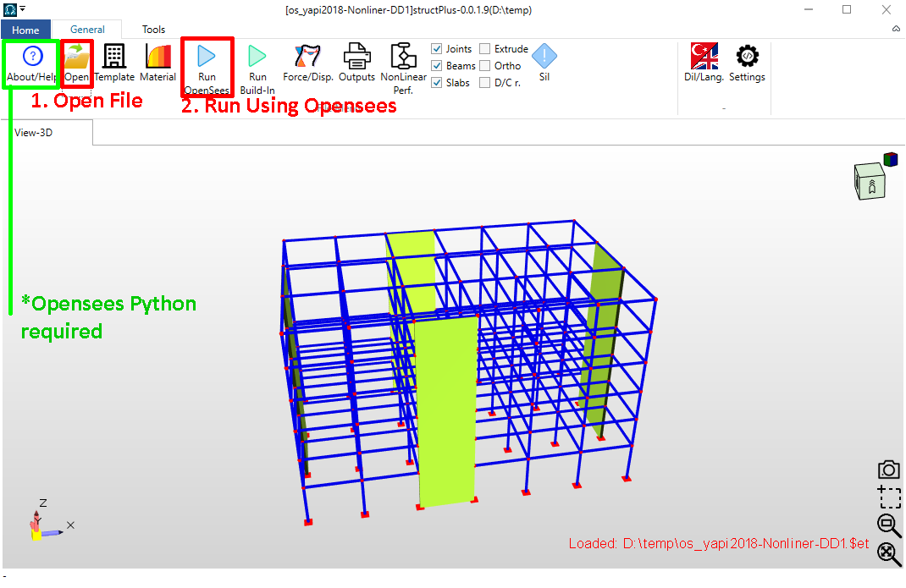Click the green shear wall in front
Viewport: 906px width, 588px height.
tap(448, 410)
